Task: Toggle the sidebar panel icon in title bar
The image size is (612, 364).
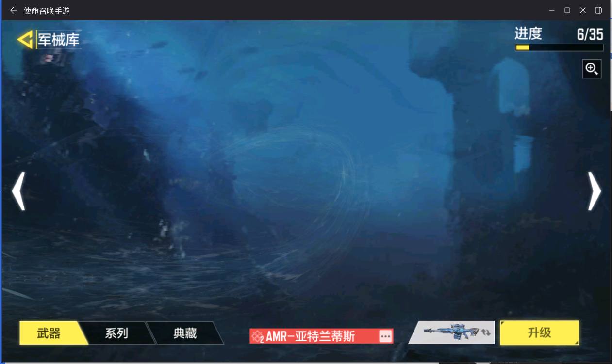Action: (598, 10)
